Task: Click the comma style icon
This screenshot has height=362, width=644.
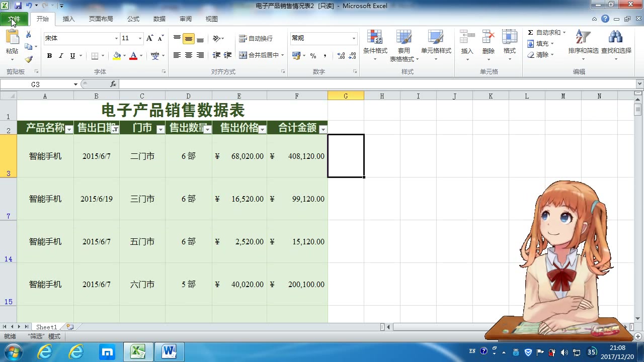Action: point(325,56)
